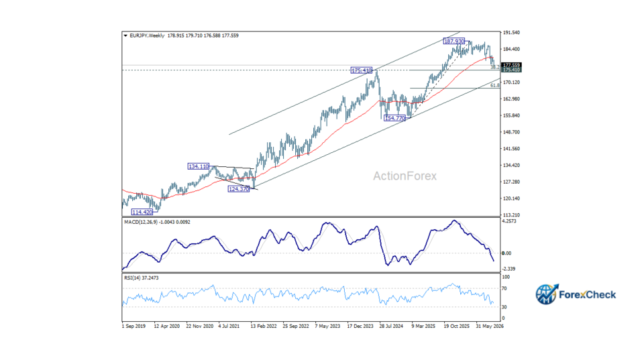Image resolution: width=644 pixels, height=362 pixels.
Task: Click the 19 Oct 2025 date label
Action: click(456, 326)
